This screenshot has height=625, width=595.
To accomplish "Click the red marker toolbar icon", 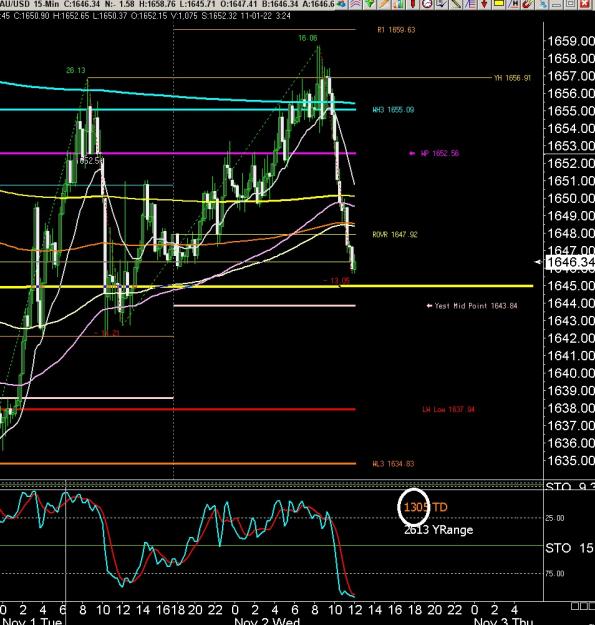I will (x=412, y=4).
